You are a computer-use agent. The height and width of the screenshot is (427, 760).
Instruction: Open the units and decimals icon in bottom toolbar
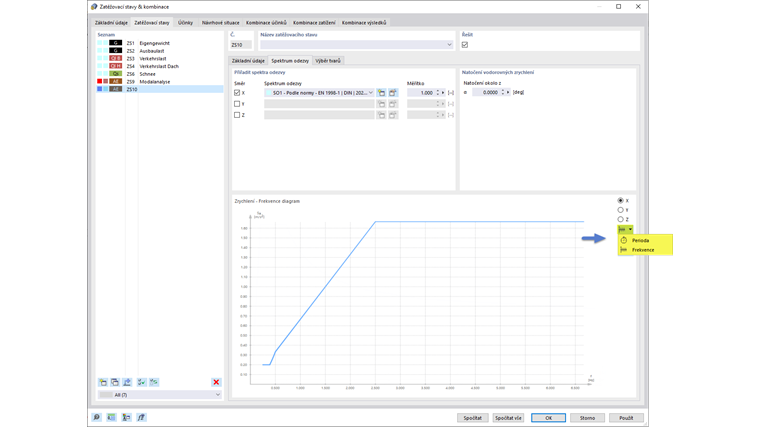(x=111, y=417)
